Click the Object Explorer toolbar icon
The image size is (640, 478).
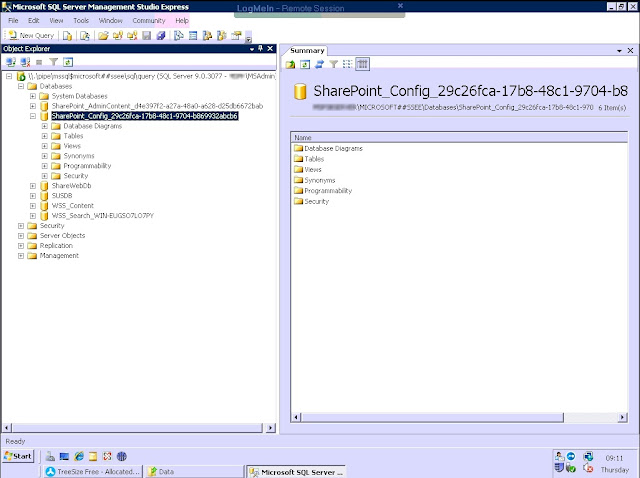[207, 36]
